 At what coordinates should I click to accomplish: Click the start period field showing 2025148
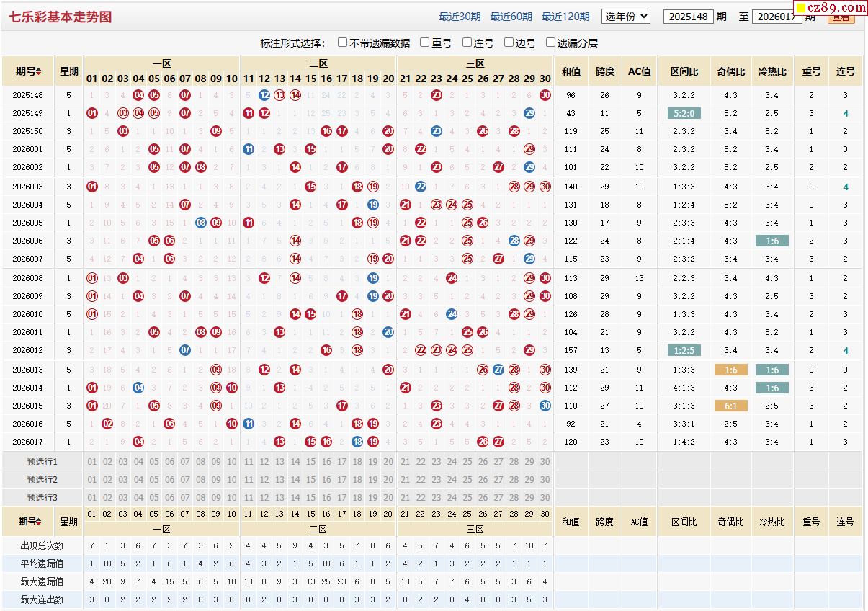point(688,17)
